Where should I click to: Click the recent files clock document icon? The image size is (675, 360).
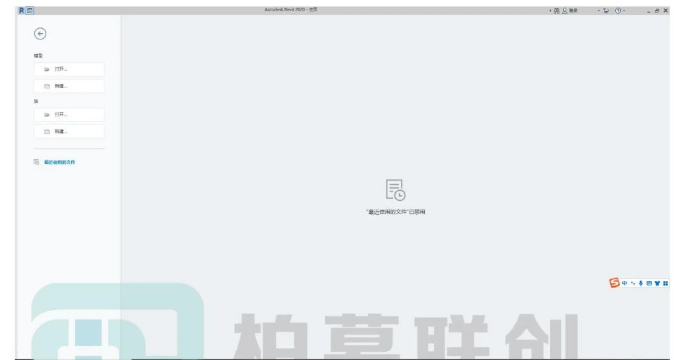(x=395, y=190)
